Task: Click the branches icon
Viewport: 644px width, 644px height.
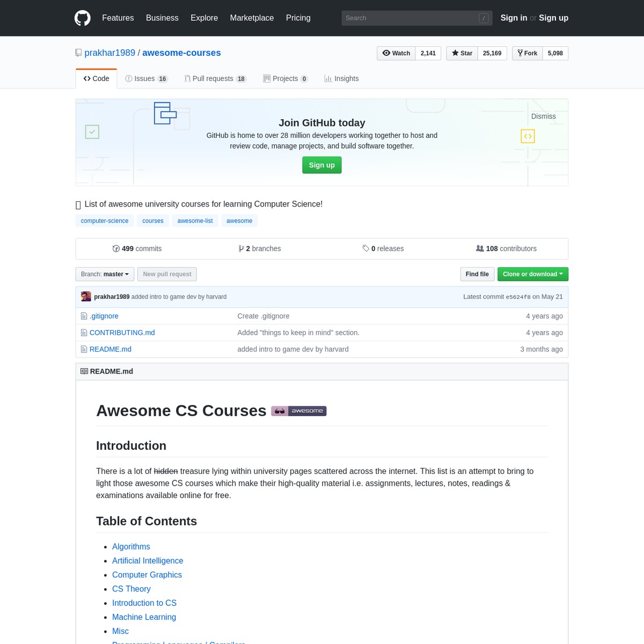Action: (241, 248)
